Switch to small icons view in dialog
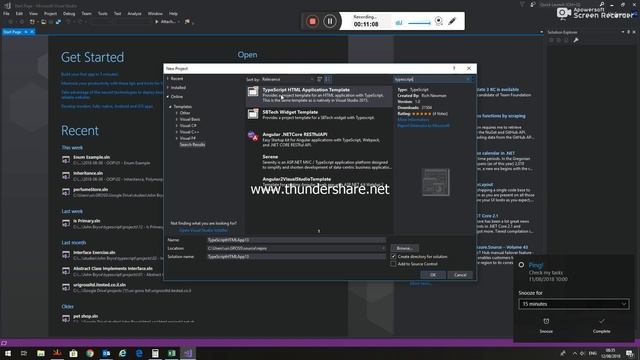The image size is (640, 360). coord(320,79)
